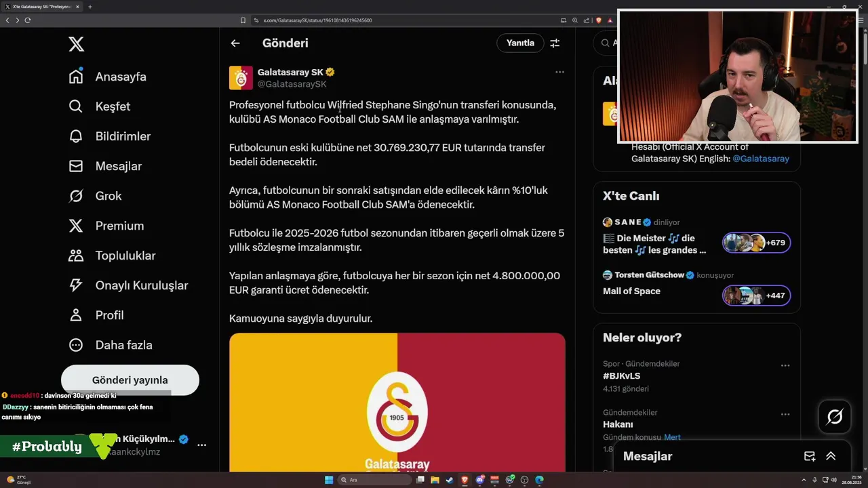Click @GalatasaraySK handle under name
The image size is (868, 488).
pos(292,84)
